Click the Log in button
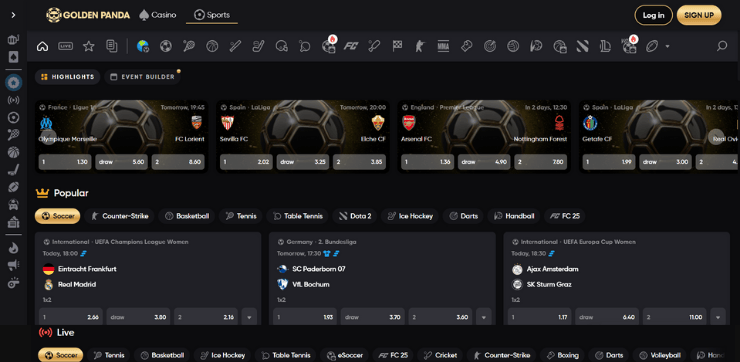Screen dimensions: 740x362 click(653, 15)
